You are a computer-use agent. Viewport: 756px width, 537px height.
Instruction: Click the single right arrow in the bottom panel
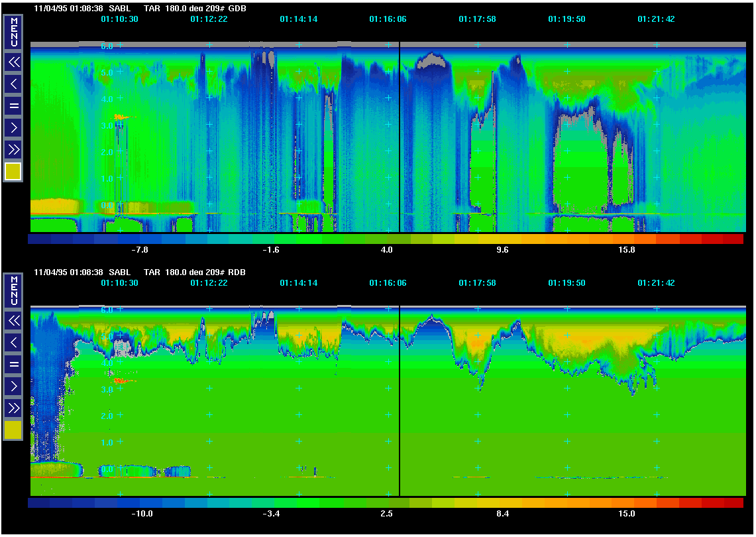[x=13, y=385]
